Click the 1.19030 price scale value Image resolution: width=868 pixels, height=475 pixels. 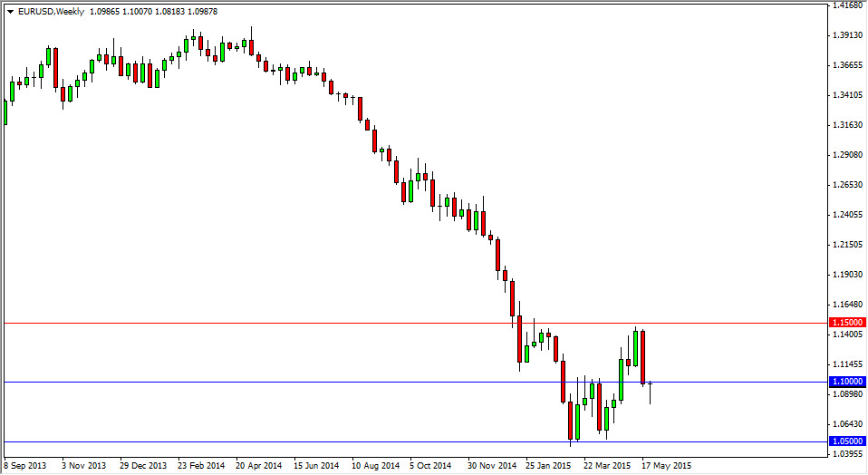847,275
